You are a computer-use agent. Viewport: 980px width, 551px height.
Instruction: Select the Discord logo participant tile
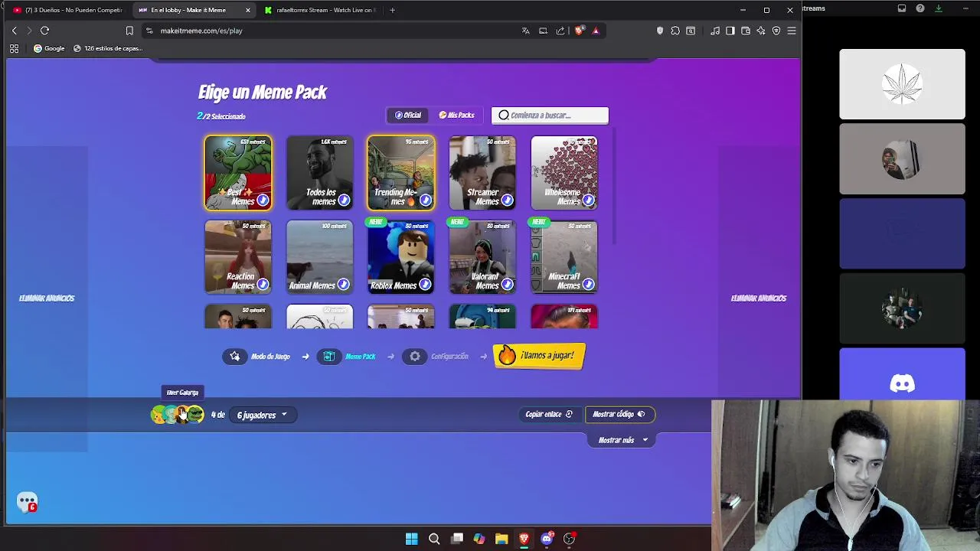pyautogui.click(x=902, y=374)
